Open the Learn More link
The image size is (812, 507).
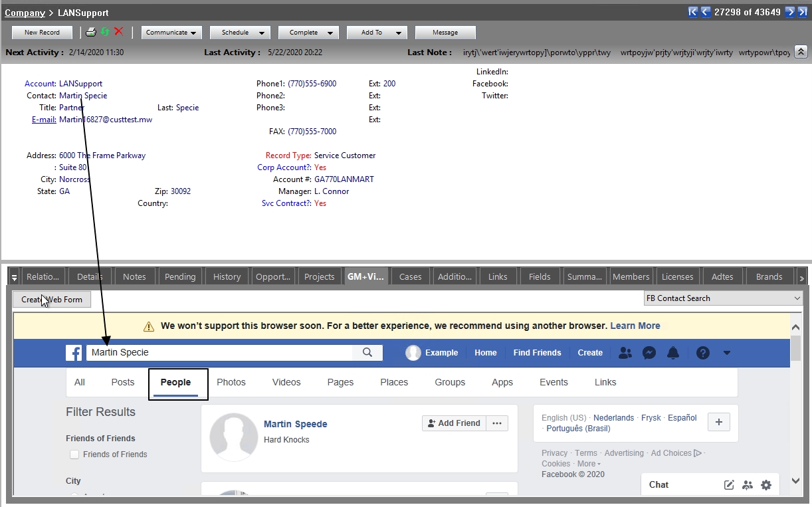(x=635, y=326)
